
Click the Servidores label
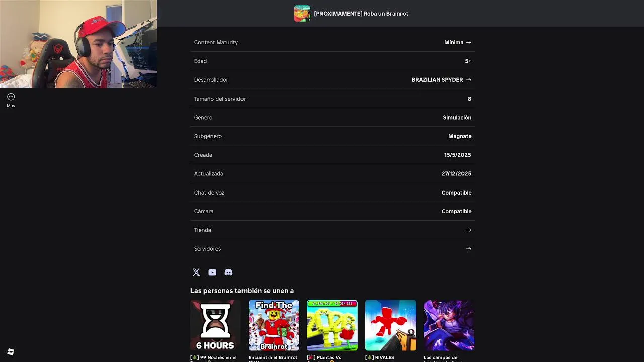coord(207,249)
